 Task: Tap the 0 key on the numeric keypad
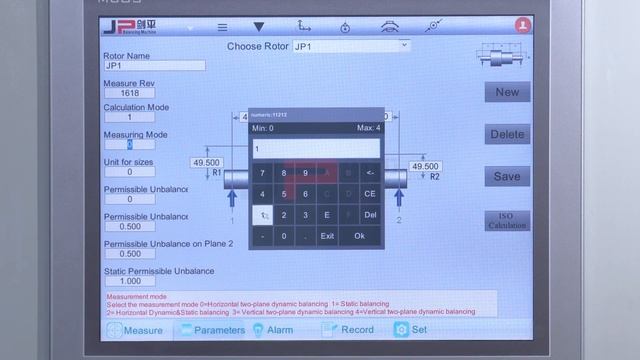[x=284, y=236]
